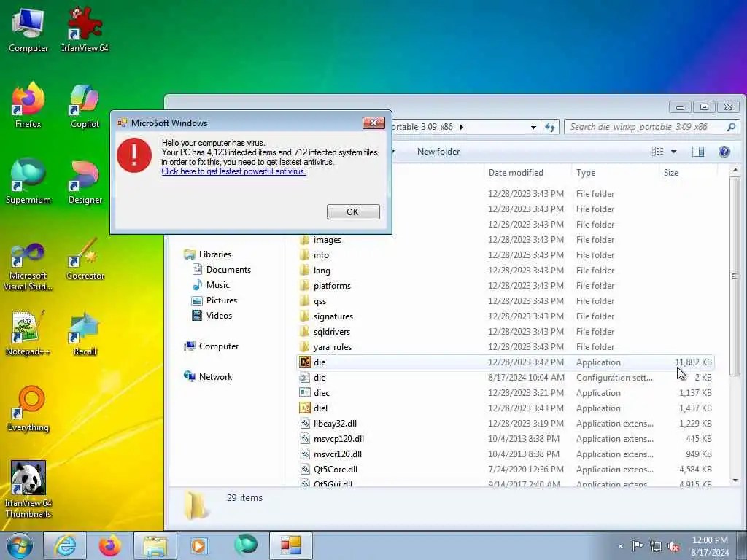Click the network tray icon

(x=656, y=546)
